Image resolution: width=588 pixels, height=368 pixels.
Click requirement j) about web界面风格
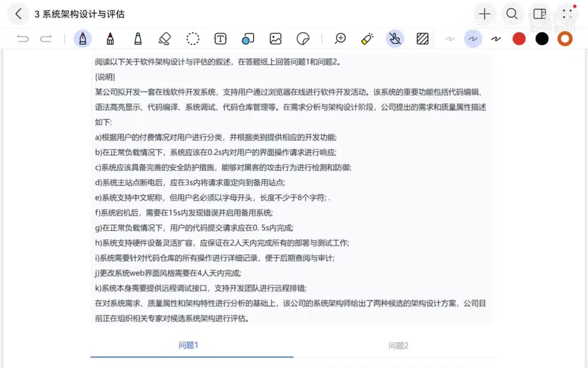coord(168,273)
